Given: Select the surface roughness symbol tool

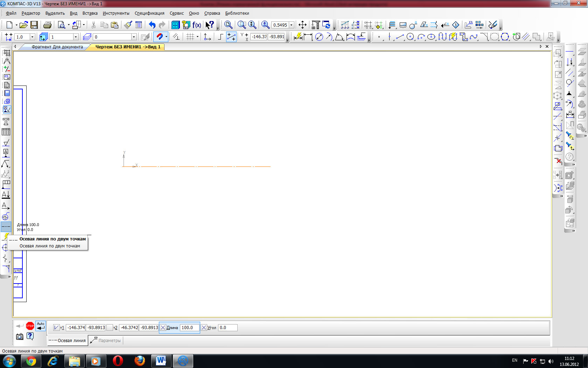Looking at the screenshot, I should coord(6,143).
